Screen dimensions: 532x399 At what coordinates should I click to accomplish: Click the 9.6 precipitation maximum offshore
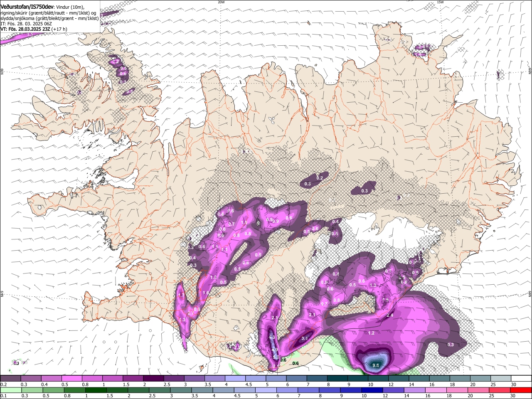[376, 365]
